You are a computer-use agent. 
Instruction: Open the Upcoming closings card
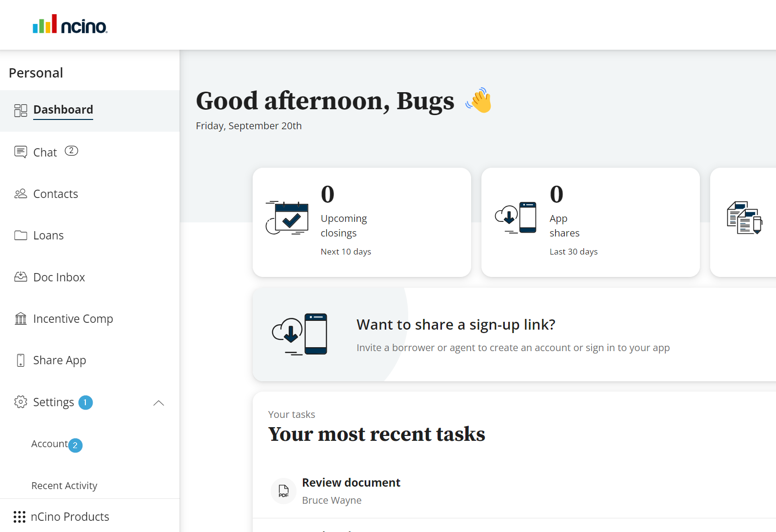[362, 222]
